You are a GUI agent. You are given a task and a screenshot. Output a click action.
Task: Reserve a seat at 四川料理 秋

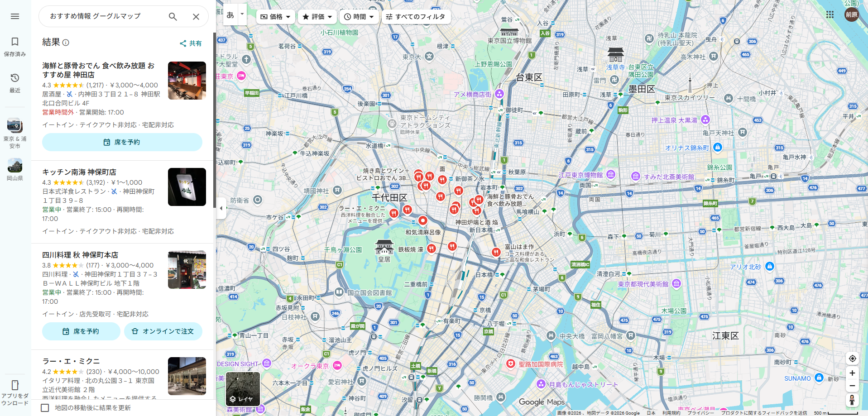[81, 331]
